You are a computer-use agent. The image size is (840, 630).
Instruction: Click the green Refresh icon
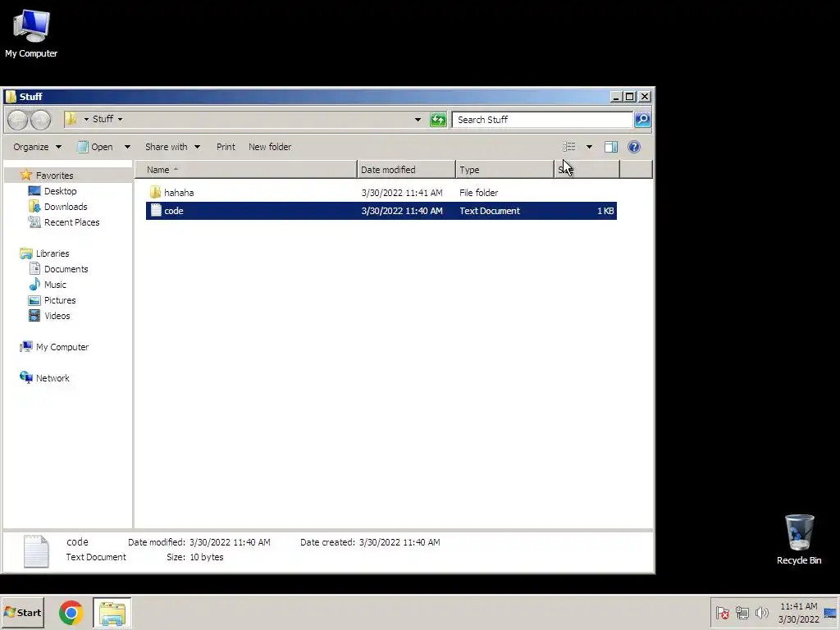point(438,120)
